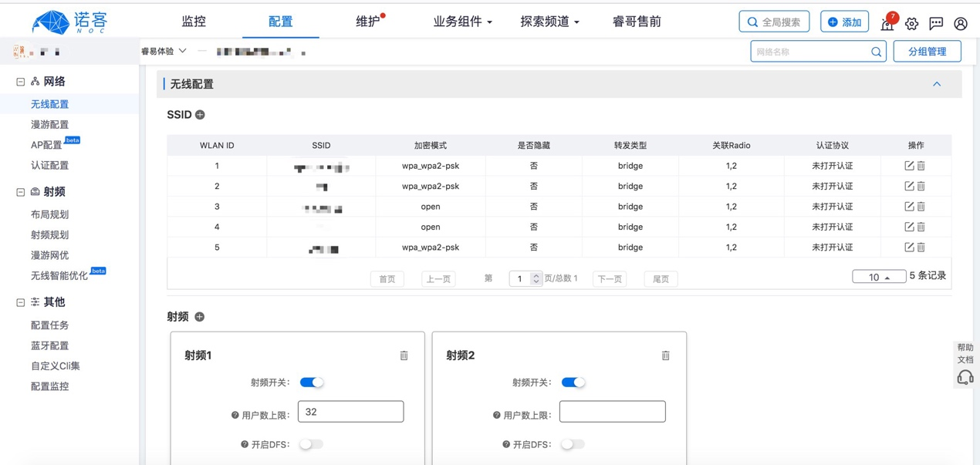This screenshot has width=980, height=465.
Task: Enable 开启DFS for 射频1
Action: (311, 444)
